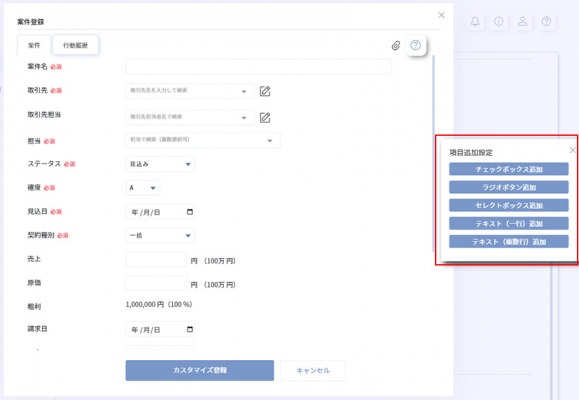The width and height of the screenshot is (579, 400).
Task: Open the 担当 multi-select dropdown
Action: pos(203,140)
